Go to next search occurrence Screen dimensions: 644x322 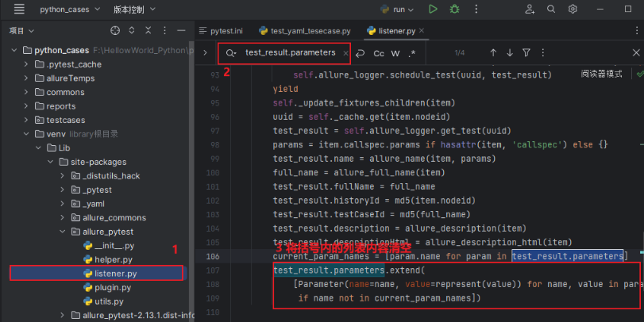[x=510, y=53]
